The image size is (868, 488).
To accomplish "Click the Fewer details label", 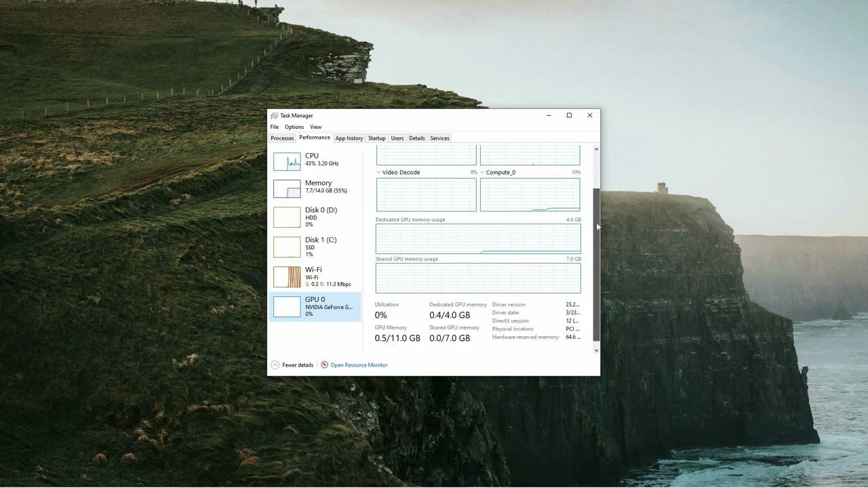I will click(x=298, y=365).
